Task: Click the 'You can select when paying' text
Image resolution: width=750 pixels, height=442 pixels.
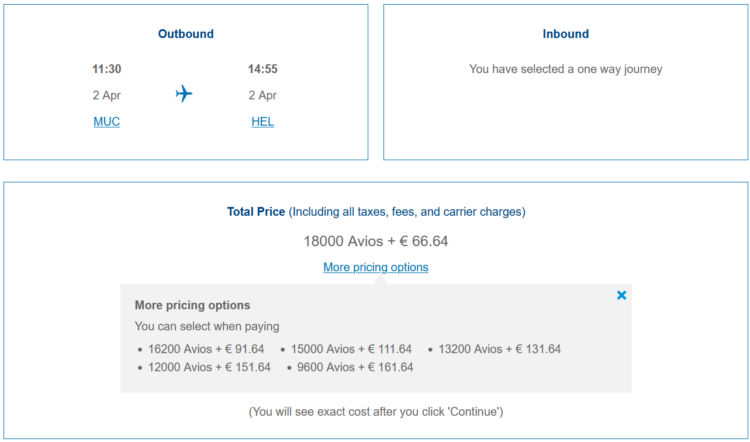Action: coord(207,327)
